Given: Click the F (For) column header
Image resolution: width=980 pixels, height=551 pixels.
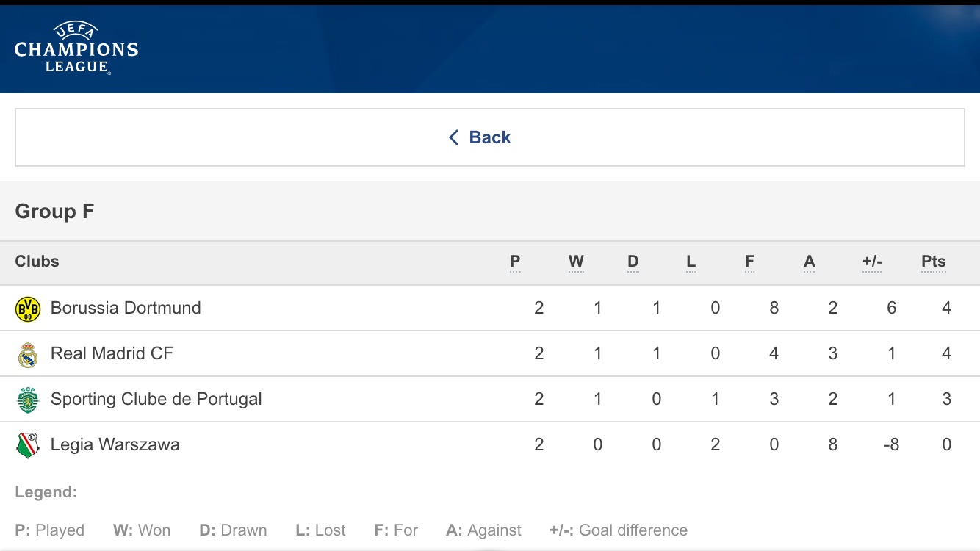Looking at the screenshot, I should (749, 262).
